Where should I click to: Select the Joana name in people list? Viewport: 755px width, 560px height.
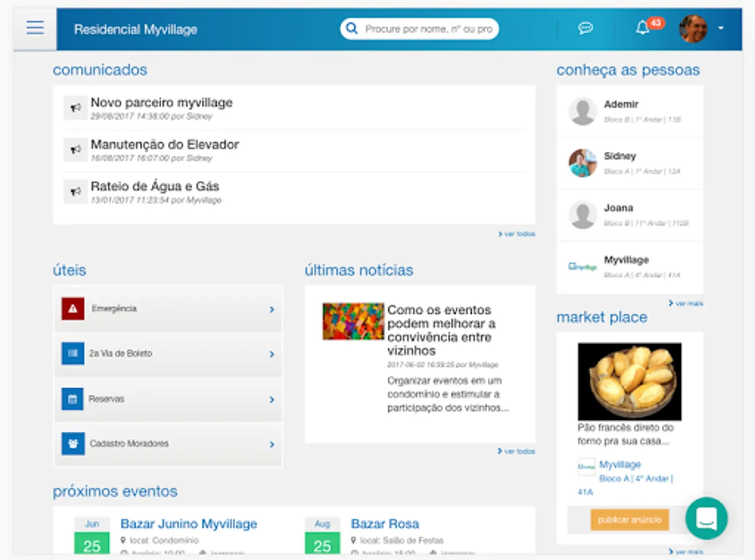(618, 208)
